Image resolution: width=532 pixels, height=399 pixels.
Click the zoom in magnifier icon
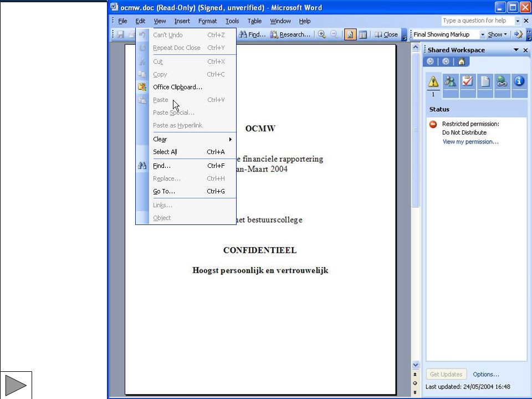321,34
